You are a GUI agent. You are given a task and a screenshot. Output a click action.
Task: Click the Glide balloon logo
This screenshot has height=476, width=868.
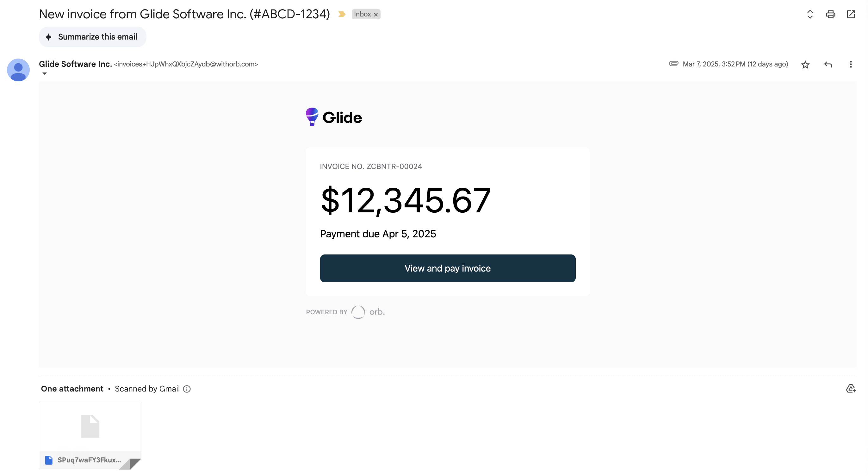coord(312,117)
